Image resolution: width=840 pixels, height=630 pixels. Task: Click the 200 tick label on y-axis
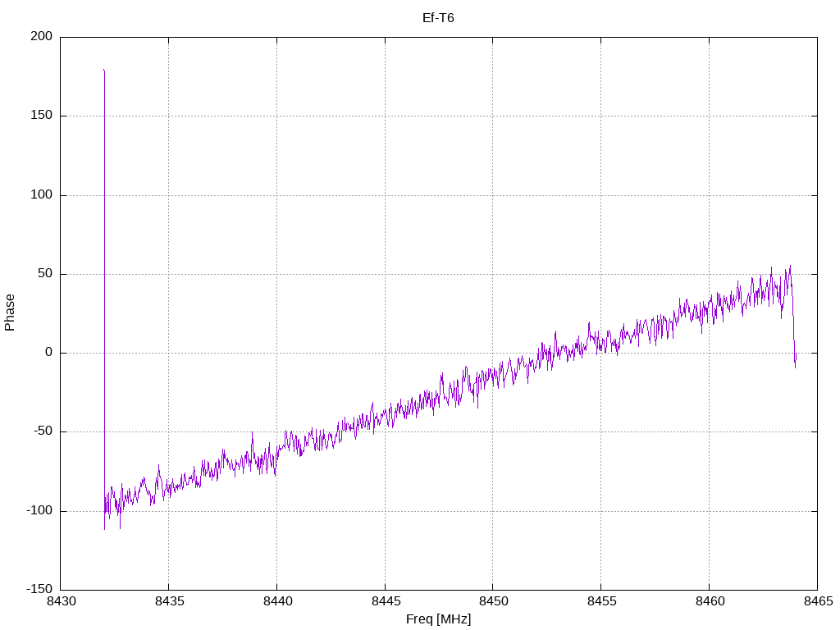pyautogui.click(x=41, y=37)
